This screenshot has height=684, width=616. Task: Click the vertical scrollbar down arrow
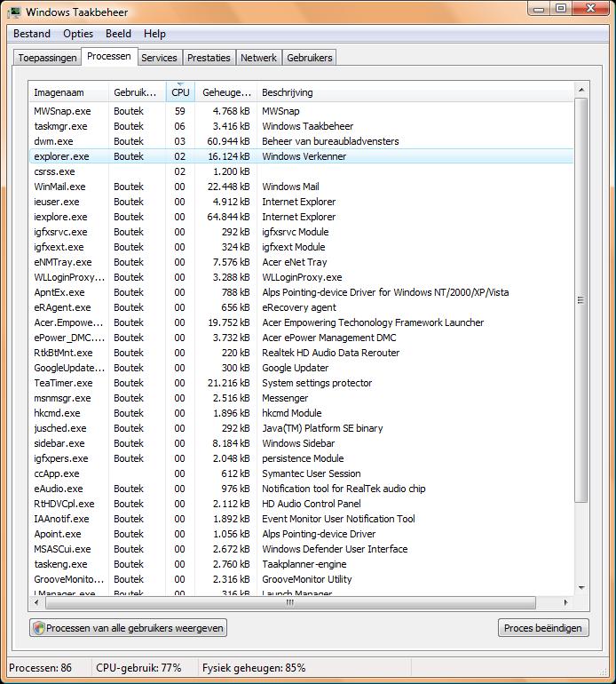[581, 587]
